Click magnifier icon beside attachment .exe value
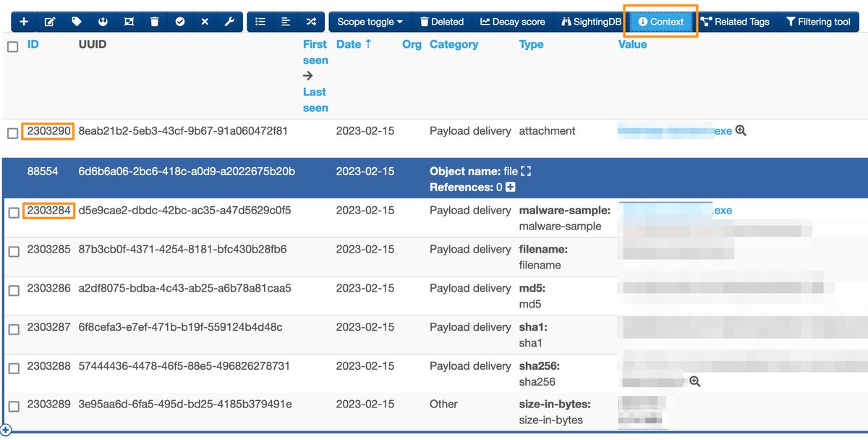The image size is (868, 440). pyautogui.click(x=740, y=131)
